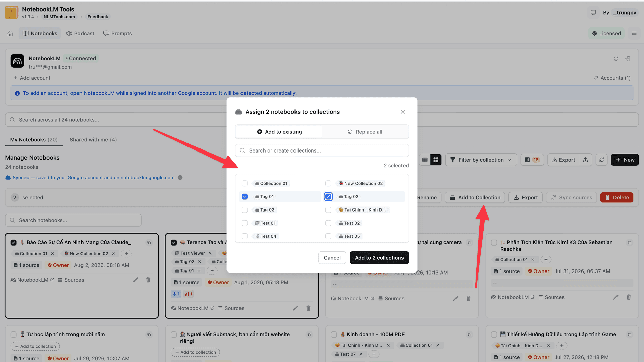Switch to table list view
This screenshot has width=644, height=362.
coord(425,160)
